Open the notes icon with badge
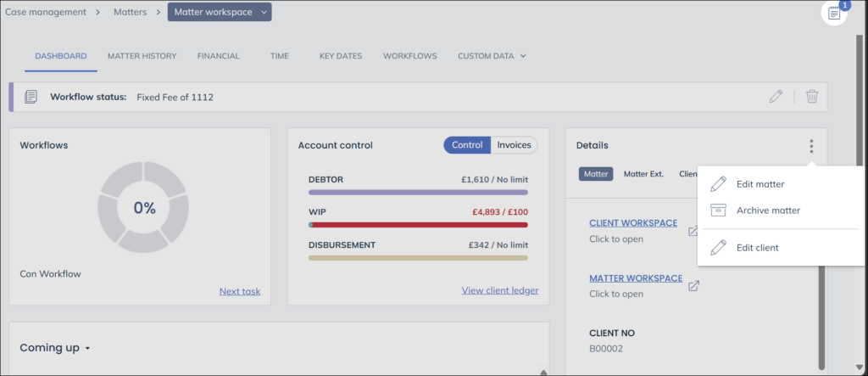This screenshot has width=868, height=376. 834,14
